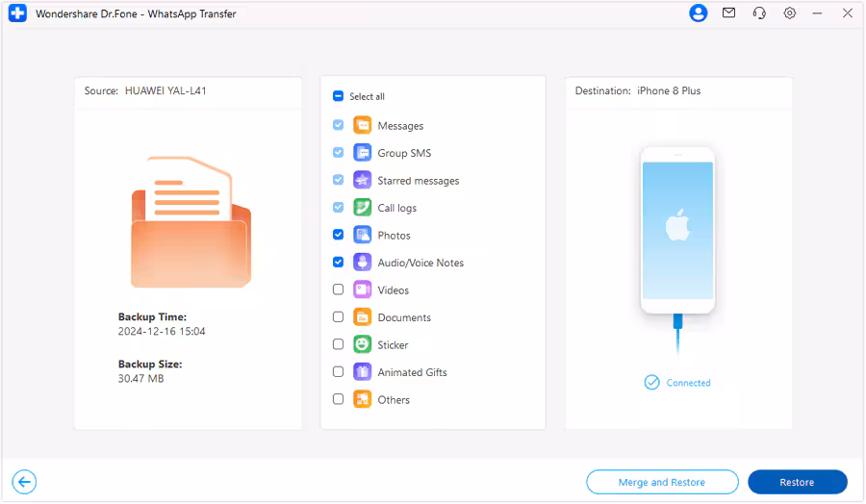Click the Connected checkmark icon
This screenshot has width=866, height=504.
point(651,382)
